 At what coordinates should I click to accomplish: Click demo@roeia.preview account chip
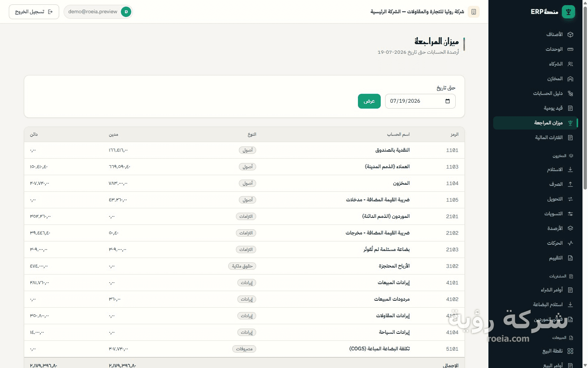click(x=98, y=12)
